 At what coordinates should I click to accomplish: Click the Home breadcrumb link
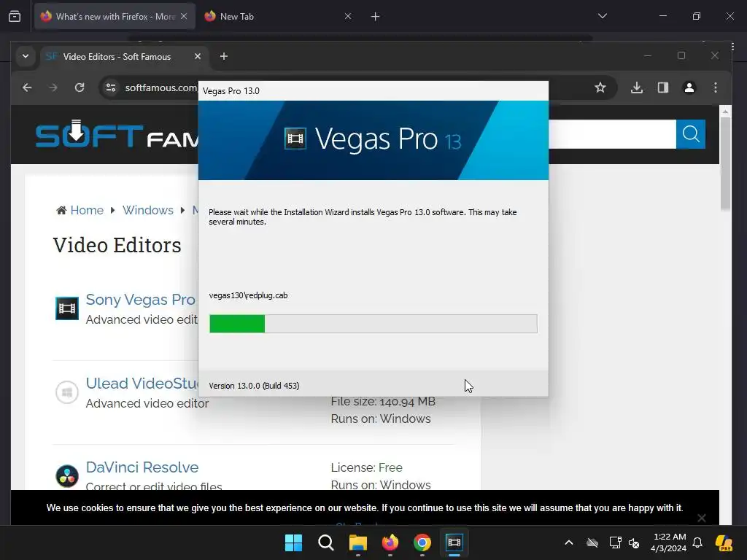87,211
